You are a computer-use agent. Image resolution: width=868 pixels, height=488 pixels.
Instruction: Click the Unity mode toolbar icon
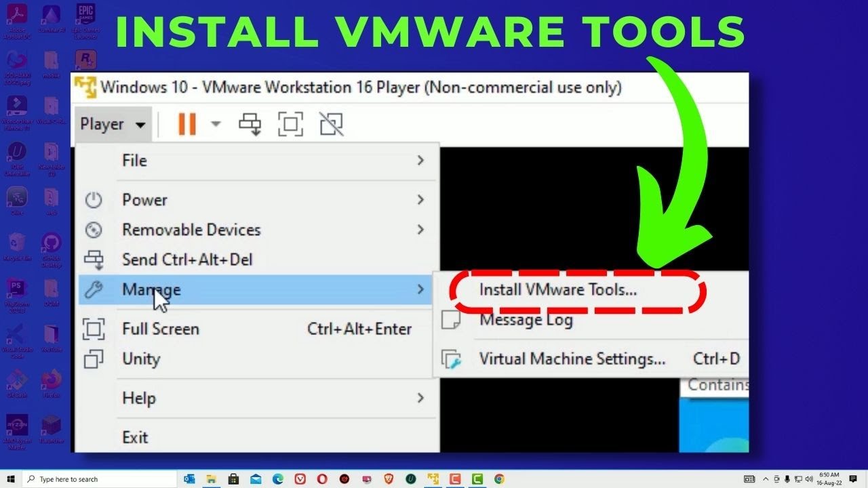[x=330, y=124]
